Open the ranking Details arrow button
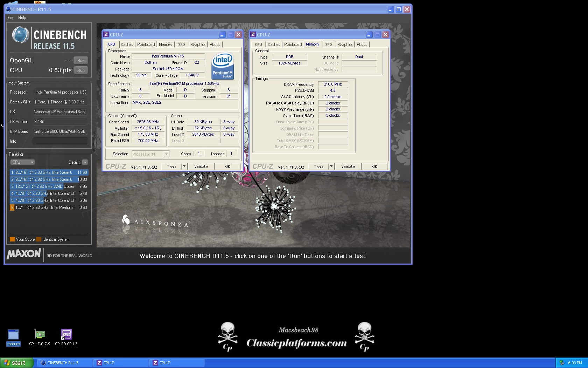Image resolution: width=588 pixels, height=368 pixels. pyautogui.click(x=85, y=162)
